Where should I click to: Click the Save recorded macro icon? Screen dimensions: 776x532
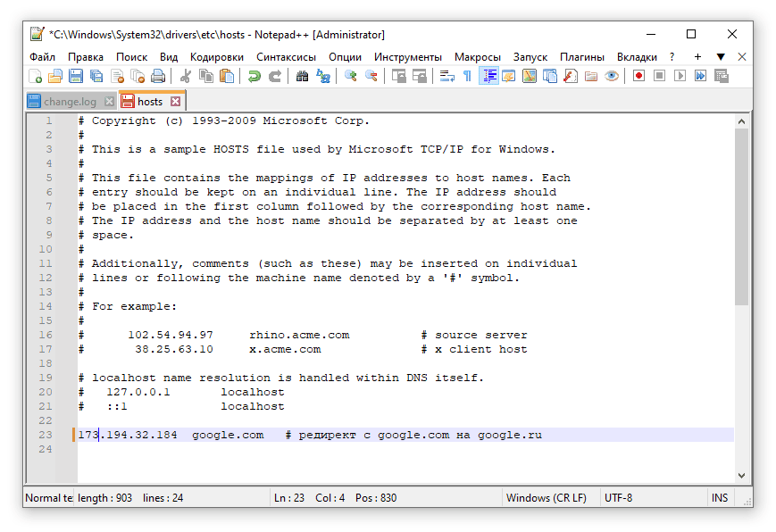(x=722, y=76)
